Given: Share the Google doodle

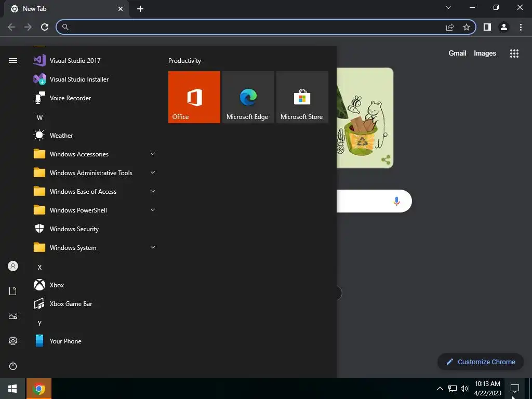Looking at the screenshot, I should coord(386,159).
